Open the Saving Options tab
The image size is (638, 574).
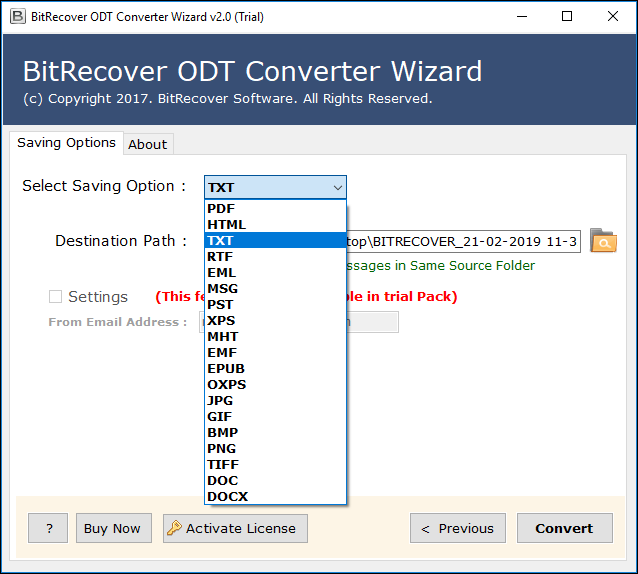tap(66, 143)
